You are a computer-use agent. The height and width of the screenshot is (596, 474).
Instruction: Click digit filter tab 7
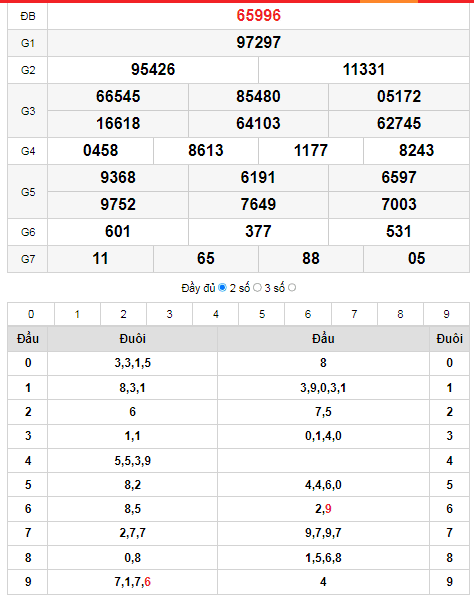tap(354, 314)
